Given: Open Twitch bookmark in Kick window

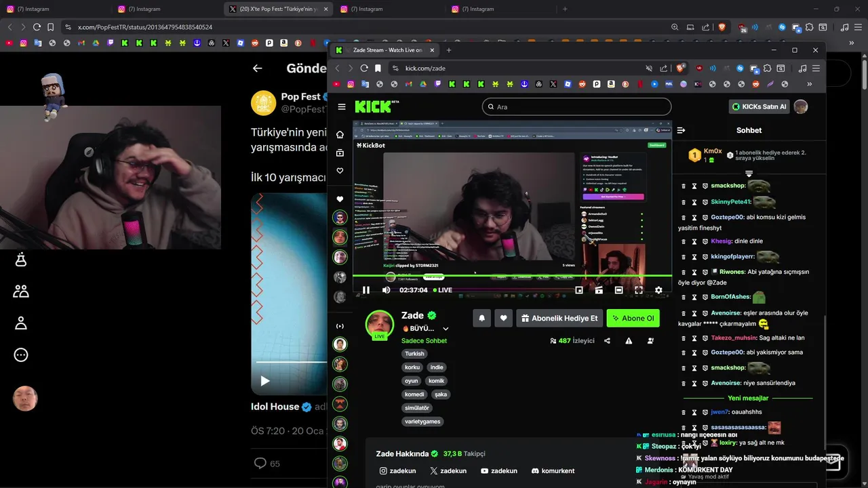Looking at the screenshot, I should point(437,84).
